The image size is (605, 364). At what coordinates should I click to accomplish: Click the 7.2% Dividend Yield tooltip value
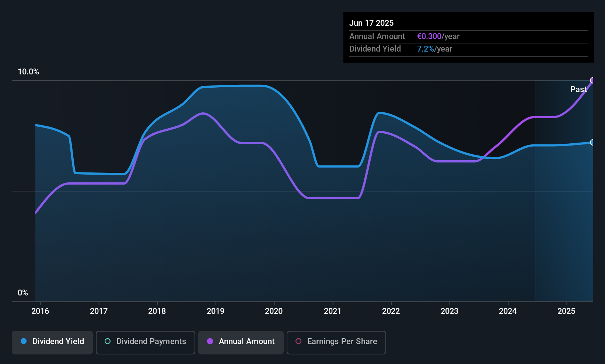(426, 49)
